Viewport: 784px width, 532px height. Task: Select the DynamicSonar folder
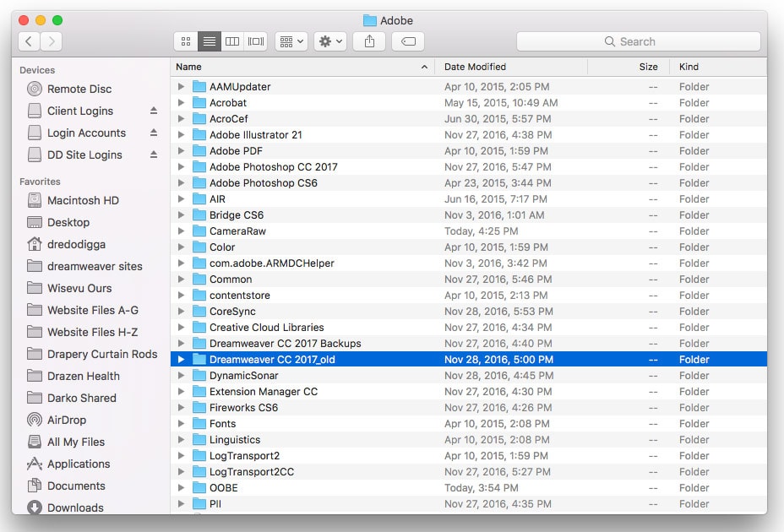(x=469, y=376)
